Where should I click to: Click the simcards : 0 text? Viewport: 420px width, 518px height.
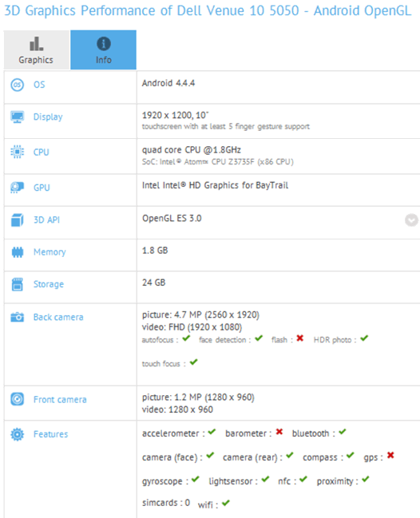[166, 503]
